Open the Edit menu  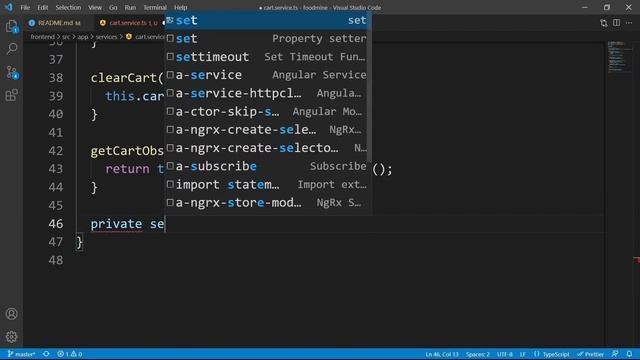point(42,7)
